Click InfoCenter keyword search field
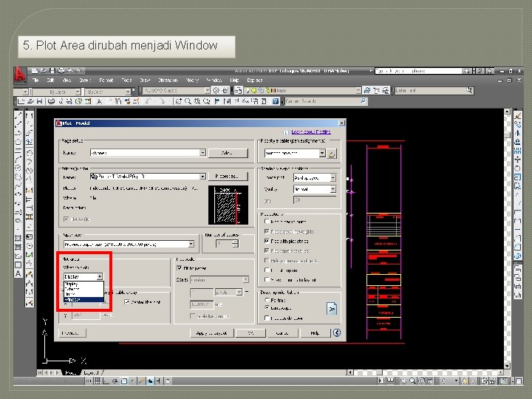This screenshot has width=532, height=399. click(419, 71)
